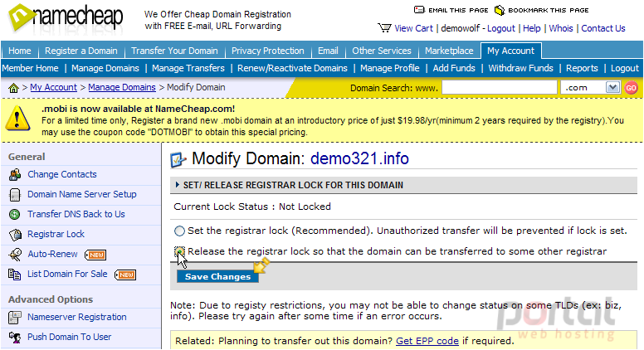Click the Domain Name Server Setup link
The image size is (644, 350).
coord(82,194)
